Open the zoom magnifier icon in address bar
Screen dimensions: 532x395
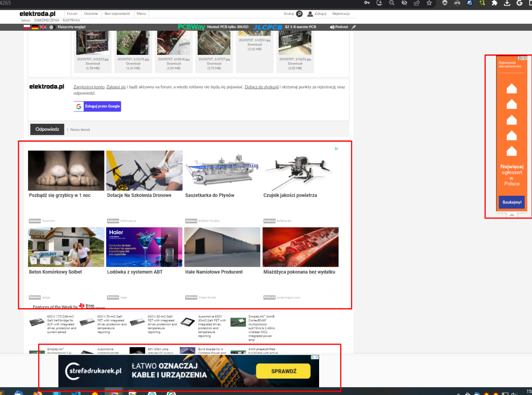point(392,3)
